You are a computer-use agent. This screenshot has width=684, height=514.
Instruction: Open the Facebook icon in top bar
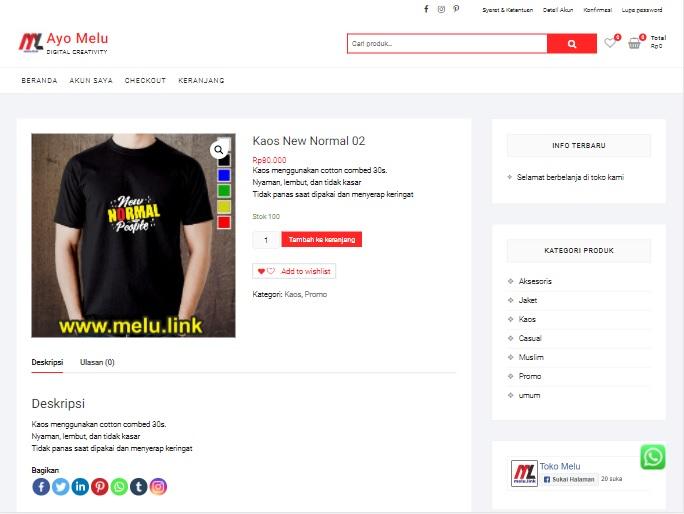click(426, 9)
